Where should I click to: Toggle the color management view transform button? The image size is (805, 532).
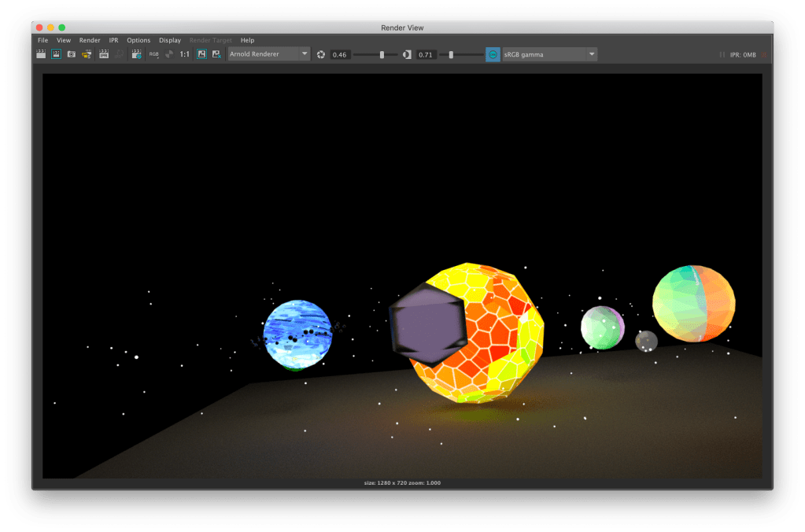coord(493,54)
